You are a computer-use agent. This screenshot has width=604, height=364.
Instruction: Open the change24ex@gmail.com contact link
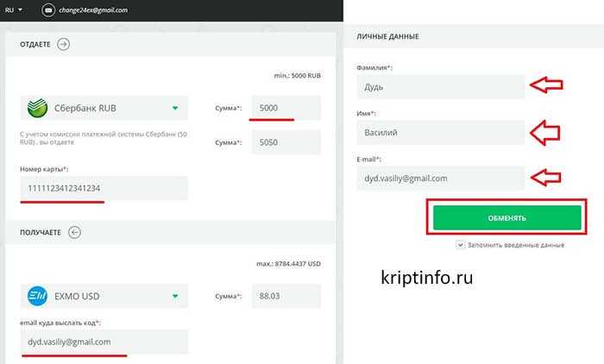click(x=93, y=10)
